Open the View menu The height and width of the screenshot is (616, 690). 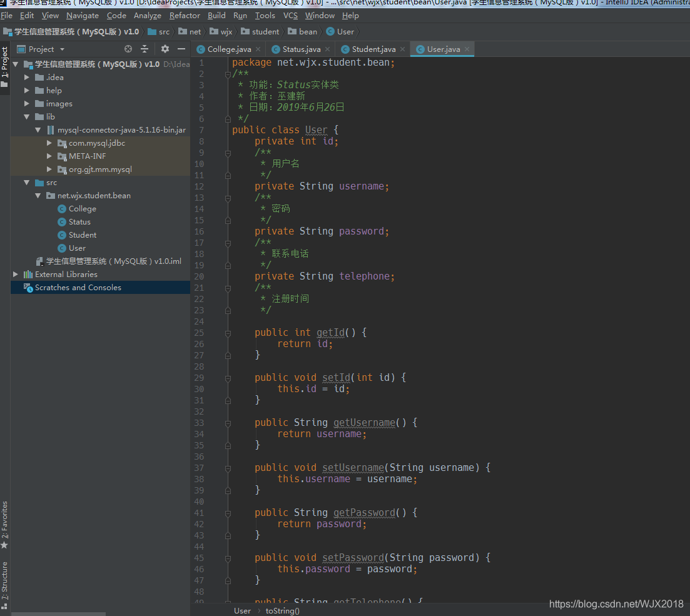pos(50,16)
